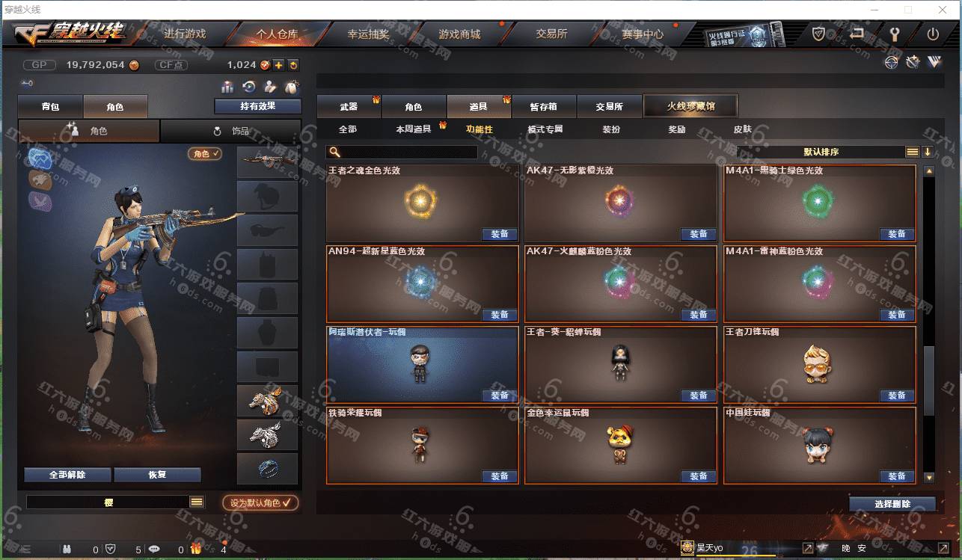Click 装备 for 王者之魂金色光效

point(500,234)
